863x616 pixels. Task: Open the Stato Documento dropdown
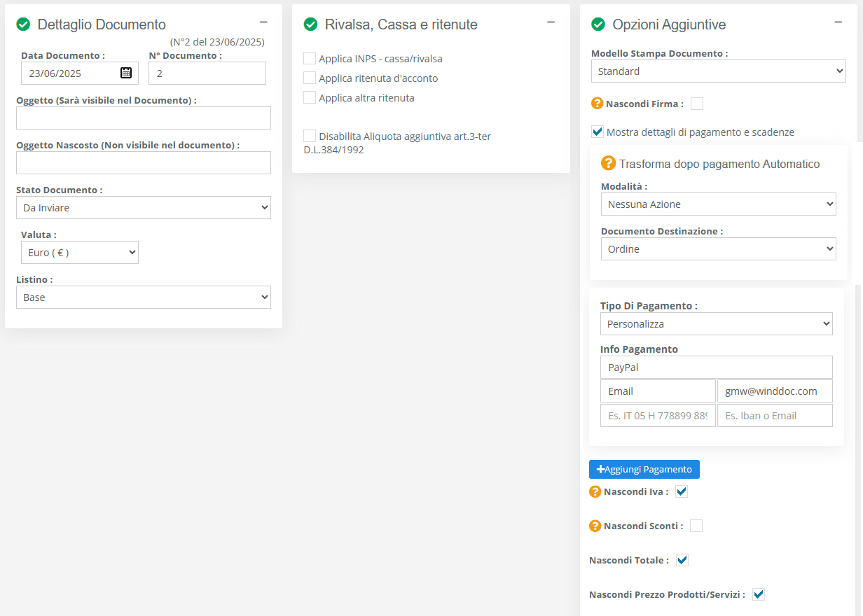pyautogui.click(x=144, y=208)
